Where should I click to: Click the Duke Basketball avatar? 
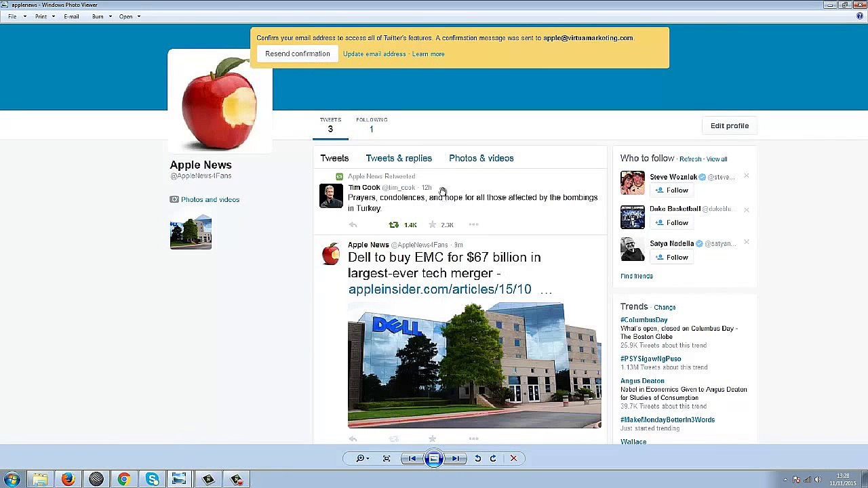[x=632, y=216]
